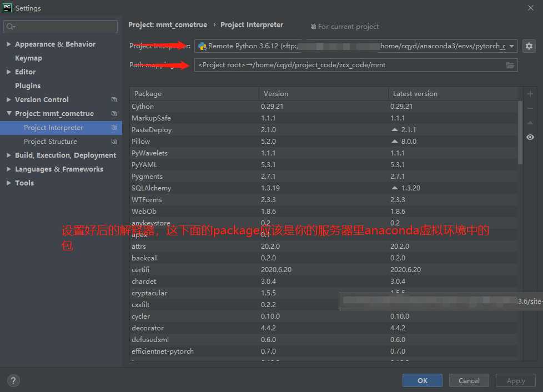Toggle the Show Early Releases eye icon
The width and height of the screenshot is (543, 392).
(x=530, y=137)
